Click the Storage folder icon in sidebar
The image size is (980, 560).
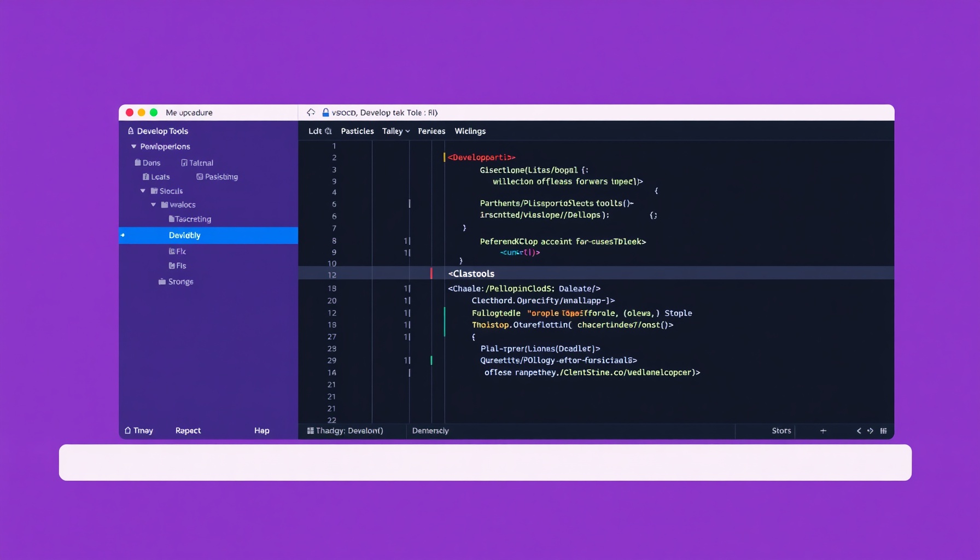point(162,282)
